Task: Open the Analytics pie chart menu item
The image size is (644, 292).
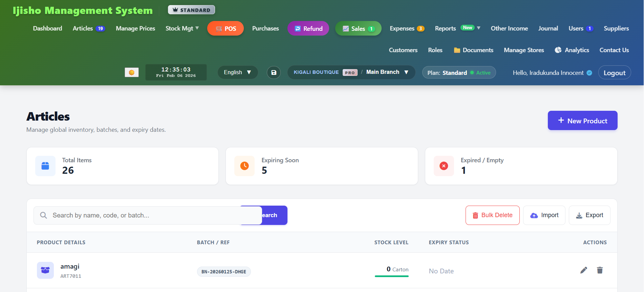Action: [x=572, y=50]
